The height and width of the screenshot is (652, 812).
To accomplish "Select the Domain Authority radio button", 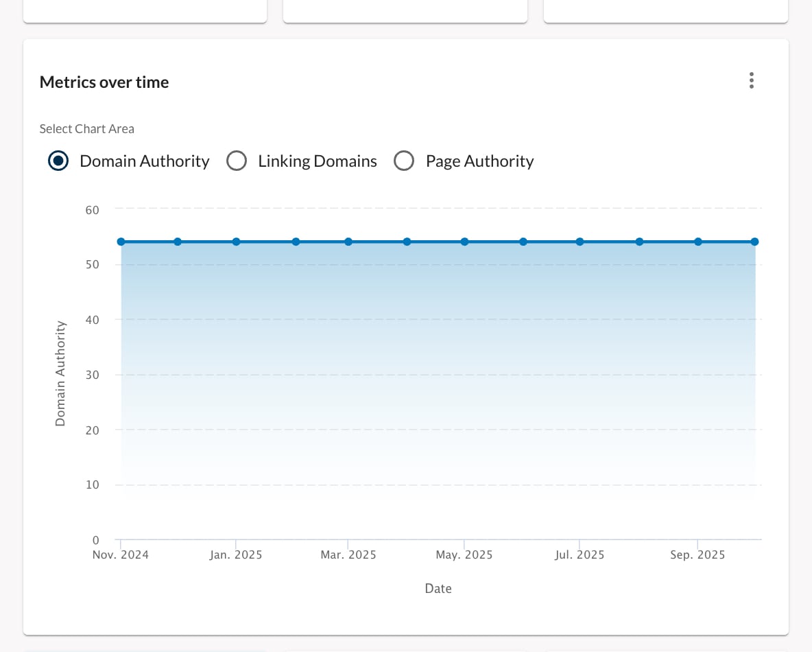I will [58, 161].
